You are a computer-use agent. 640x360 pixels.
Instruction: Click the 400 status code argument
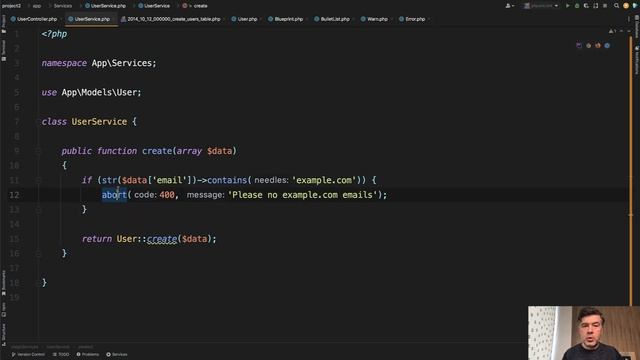click(167, 195)
